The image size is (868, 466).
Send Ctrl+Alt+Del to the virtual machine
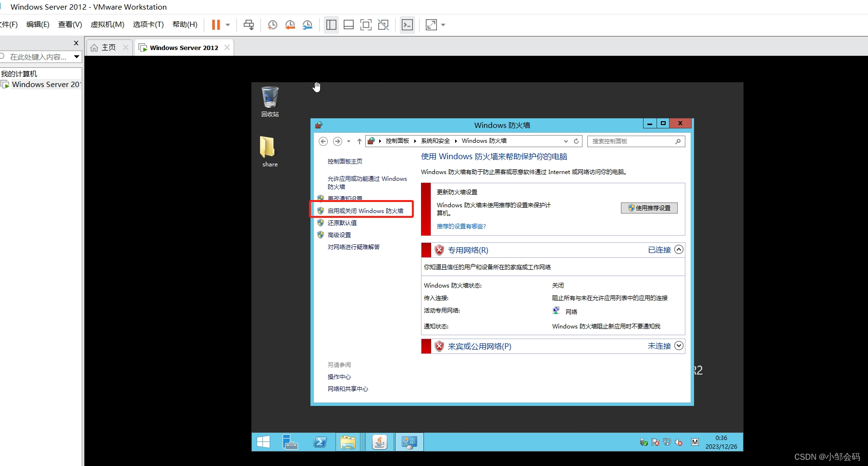click(248, 25)
